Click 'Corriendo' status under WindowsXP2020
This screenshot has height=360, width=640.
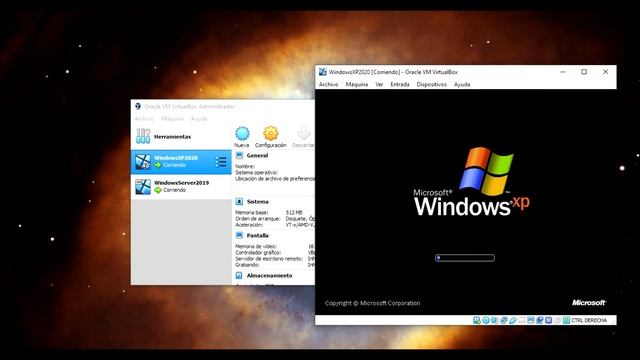[174, 165]
